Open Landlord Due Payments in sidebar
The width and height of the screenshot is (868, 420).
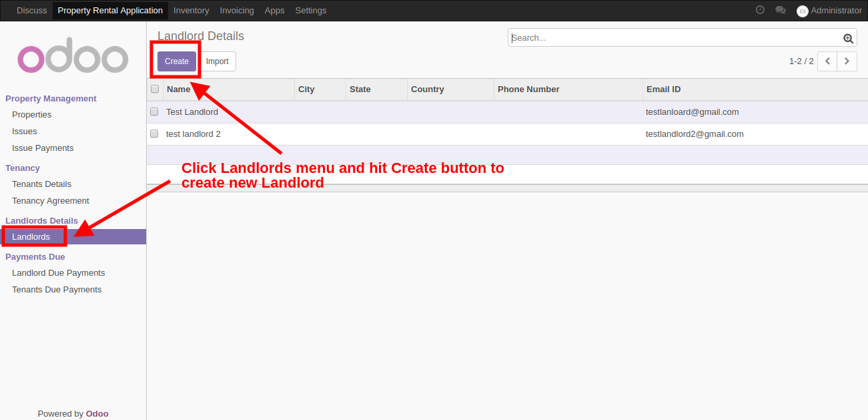pos(59,272)
